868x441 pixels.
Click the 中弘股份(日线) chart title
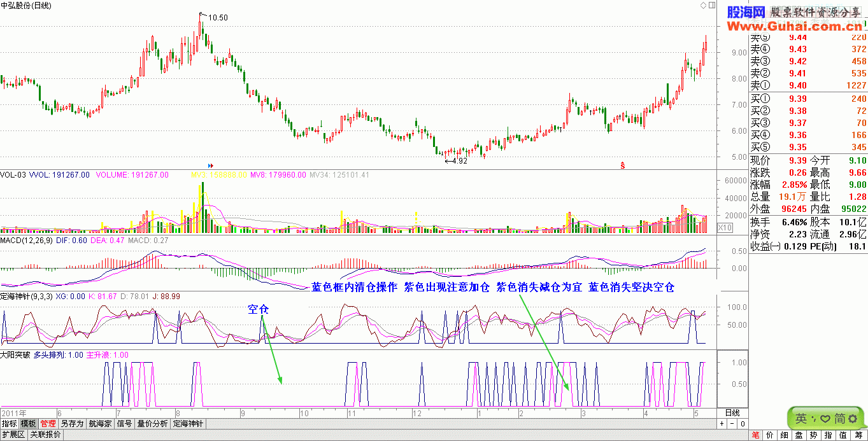click(27, 5)
